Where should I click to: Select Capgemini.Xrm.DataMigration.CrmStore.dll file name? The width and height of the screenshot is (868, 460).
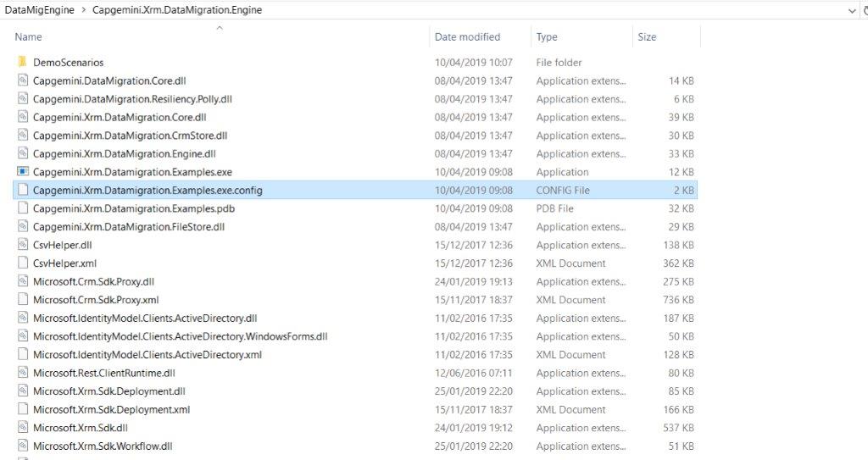point(130,136)
